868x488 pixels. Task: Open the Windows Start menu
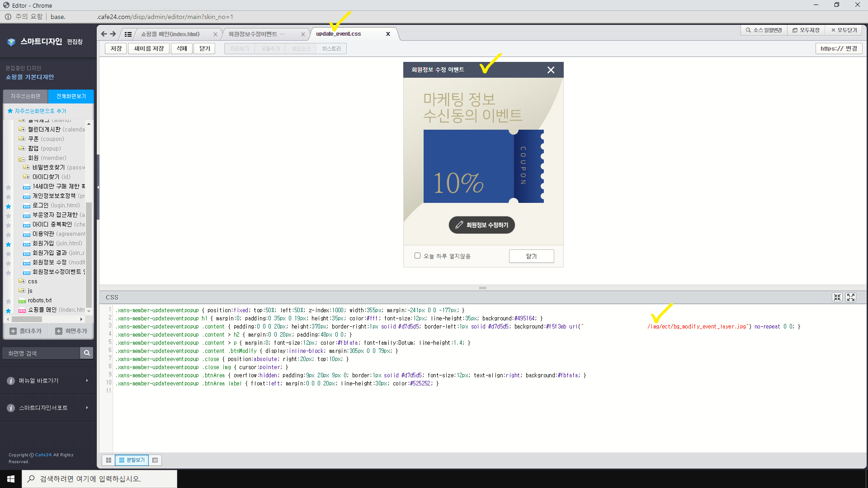tap(11, 479)
